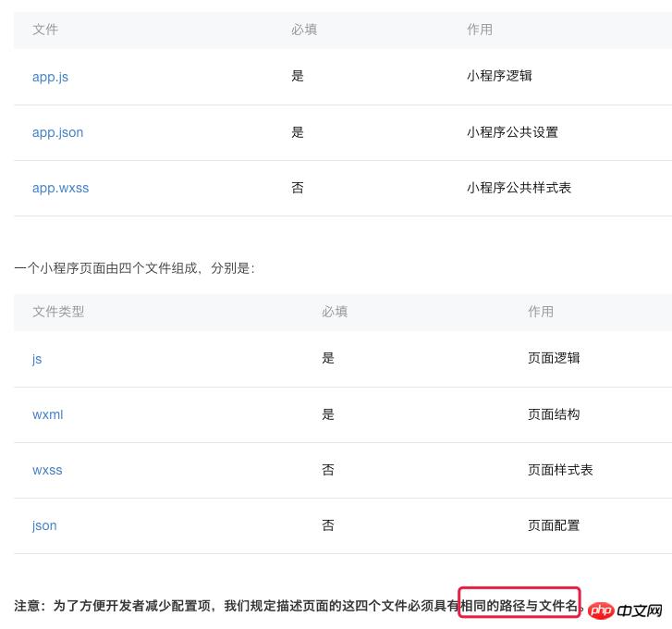Click 必填 header in the app files table
Image resolution: width=672 pixels, height=629 pixels.
coord(304,30)
